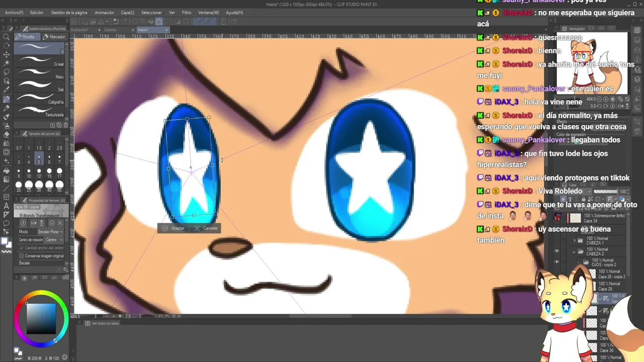Select the Text tool
This screenshot has height=362, width=644.
[7, 206]
